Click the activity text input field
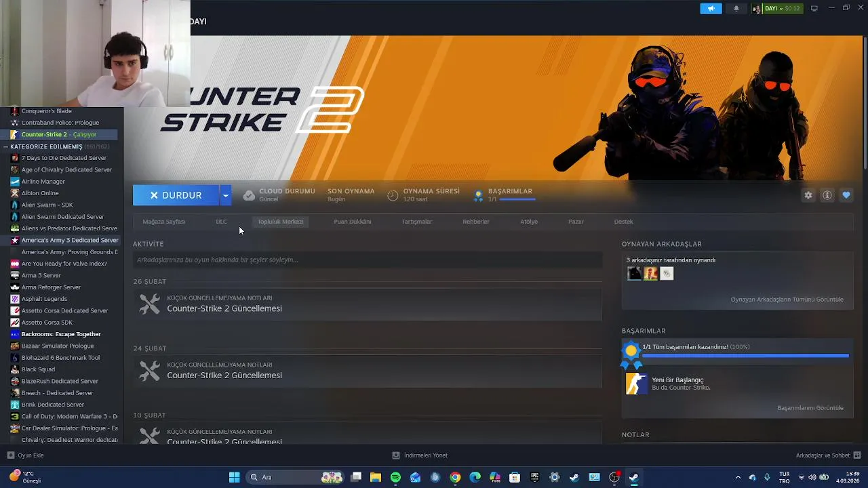 tap(368, 260)
